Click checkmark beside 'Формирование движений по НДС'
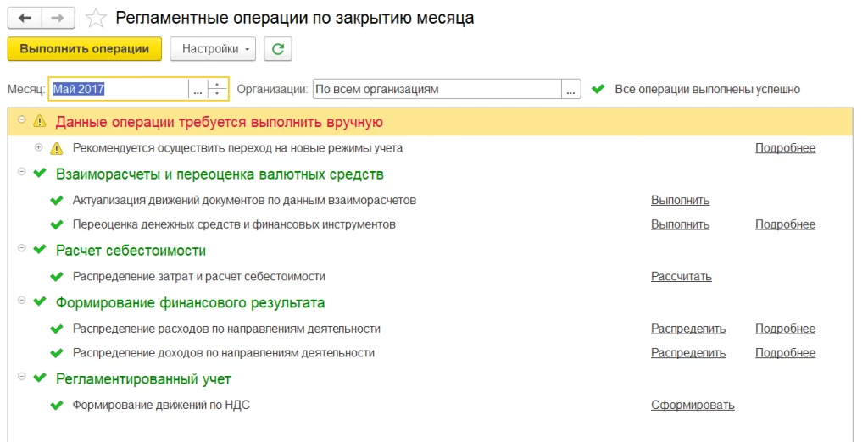The width and height of the screenshot is (868, 442). tap(57, 405)
